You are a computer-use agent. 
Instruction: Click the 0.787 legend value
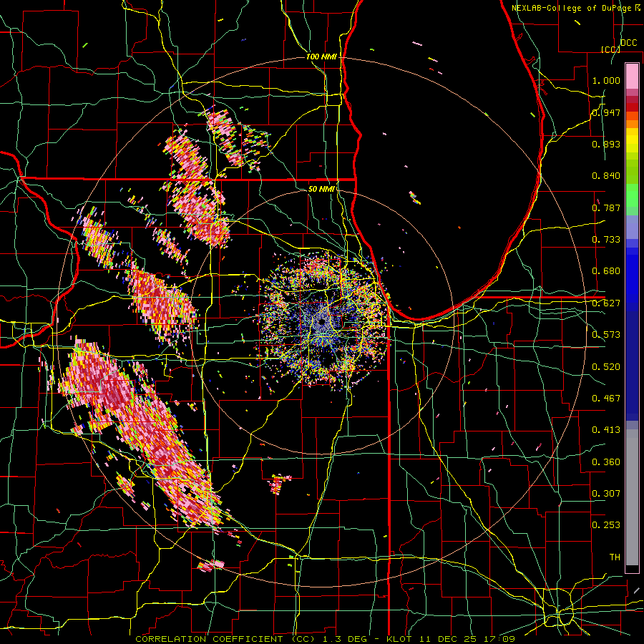click(606, 208)
